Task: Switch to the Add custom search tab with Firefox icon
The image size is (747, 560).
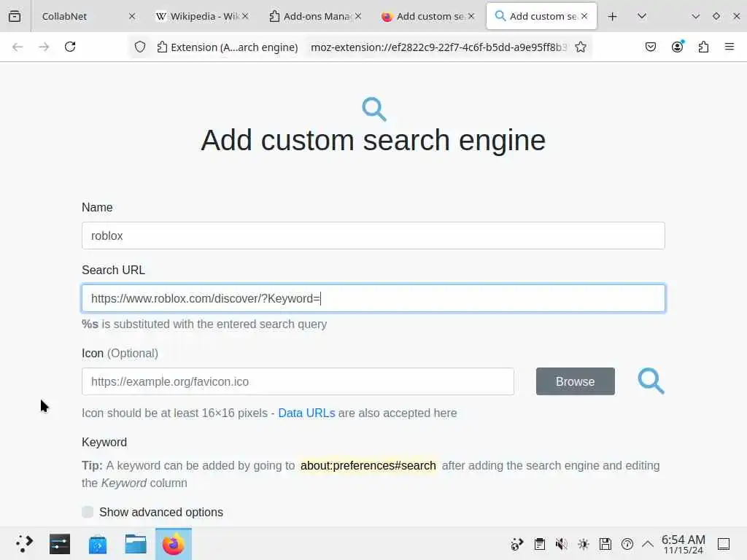Action: pyautogui.click(x=428, y=16)
